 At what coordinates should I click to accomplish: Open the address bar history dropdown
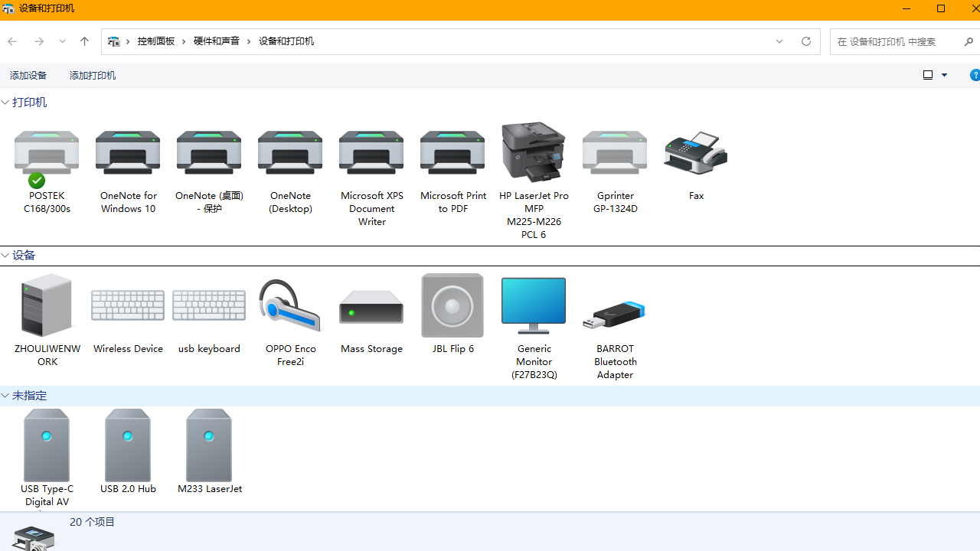click(779, 41)
